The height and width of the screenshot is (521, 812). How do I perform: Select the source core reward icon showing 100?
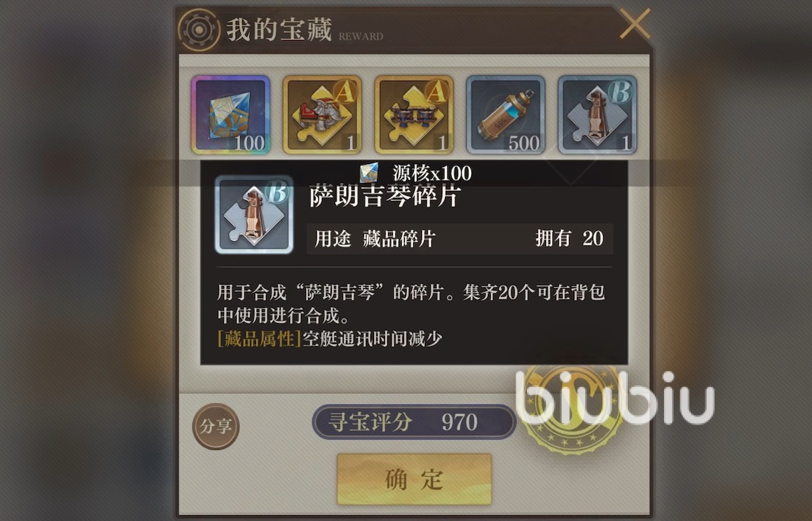[x=231, y=115]
